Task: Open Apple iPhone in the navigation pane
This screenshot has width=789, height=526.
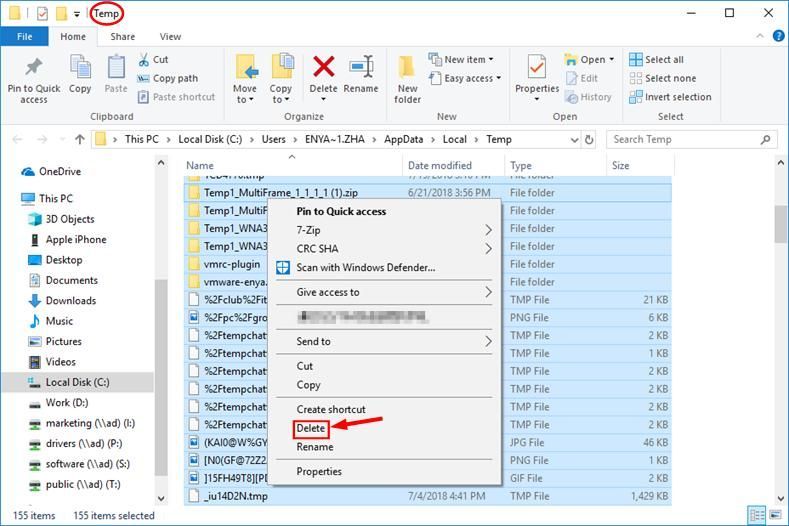Action: (67, 240)
